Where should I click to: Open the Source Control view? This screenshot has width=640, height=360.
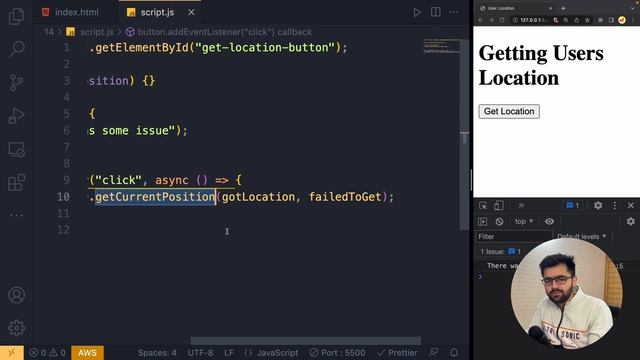point(16,82)
